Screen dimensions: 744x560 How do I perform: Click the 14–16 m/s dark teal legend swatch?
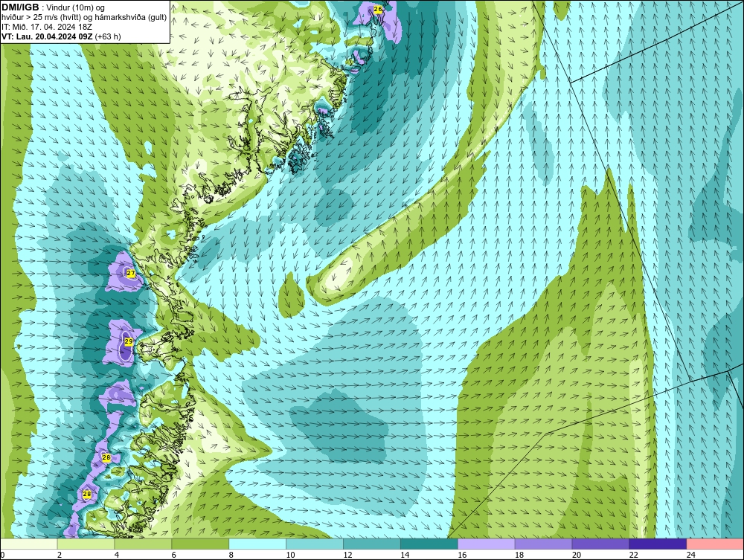click(429, 544)
